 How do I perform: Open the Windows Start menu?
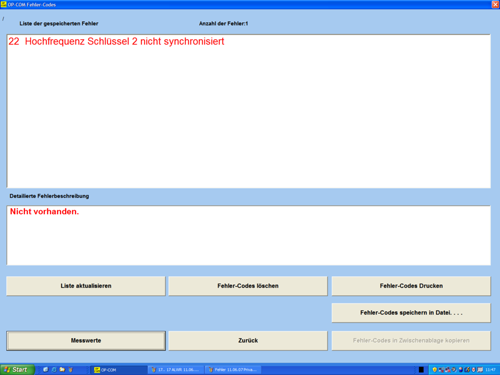[17, 370]
